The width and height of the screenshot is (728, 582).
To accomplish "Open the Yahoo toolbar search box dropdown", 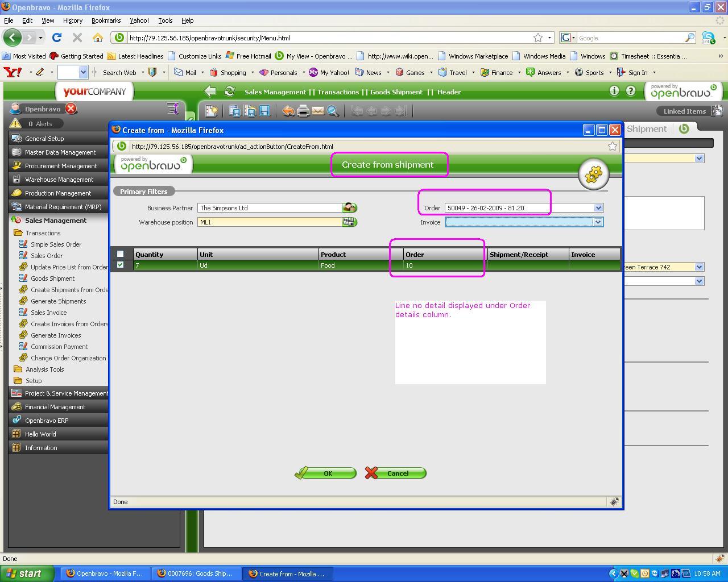I will [x=83, y=72].
